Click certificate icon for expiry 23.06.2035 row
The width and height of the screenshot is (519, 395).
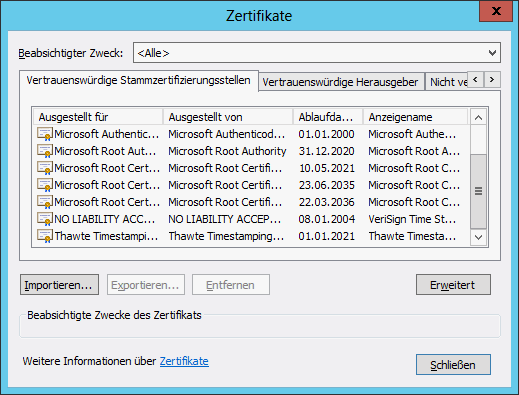click(45, 185)
